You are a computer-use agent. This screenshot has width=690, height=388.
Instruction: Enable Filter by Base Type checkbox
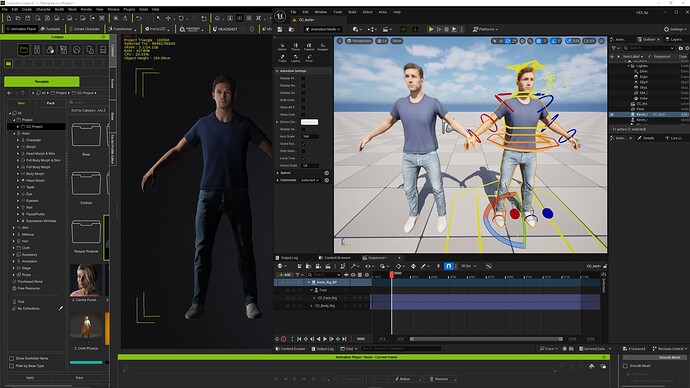coord(11,366)
